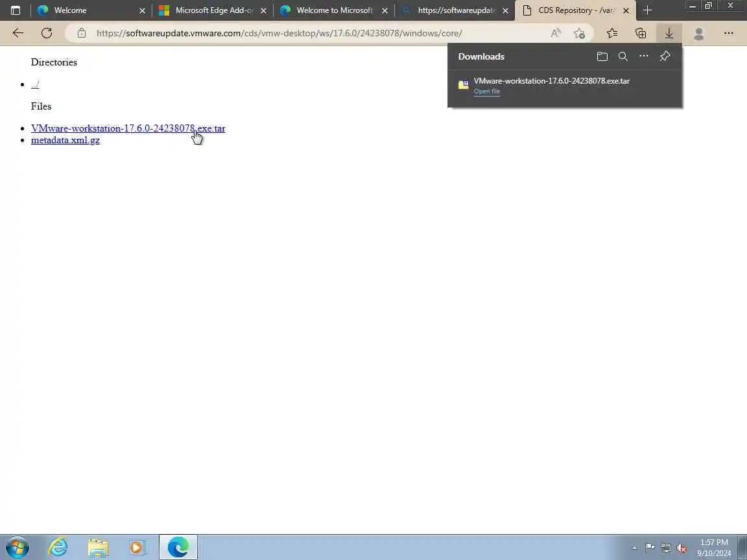Toggle the Downloads toolbar icon

click(x=669, y=33)
